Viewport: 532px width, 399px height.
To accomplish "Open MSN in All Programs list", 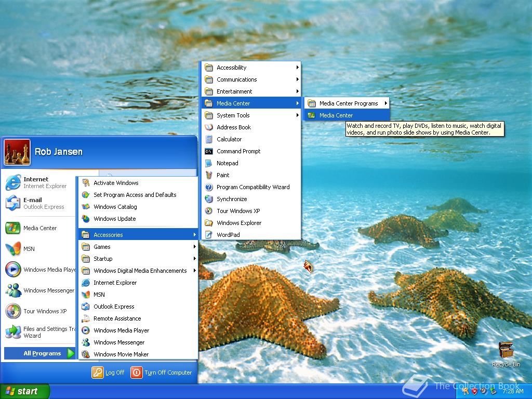I will point(138,295).
